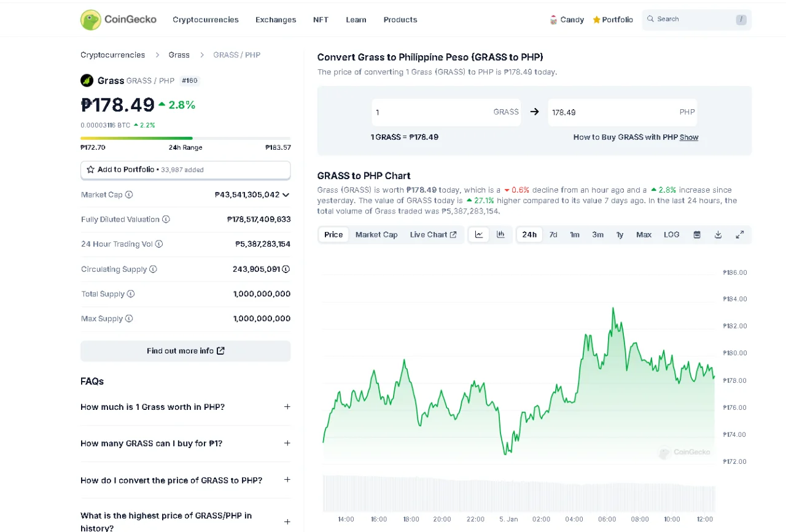The image size is (786, 532).
Task: Click the #160 rank badge
Action: (190, 80)
